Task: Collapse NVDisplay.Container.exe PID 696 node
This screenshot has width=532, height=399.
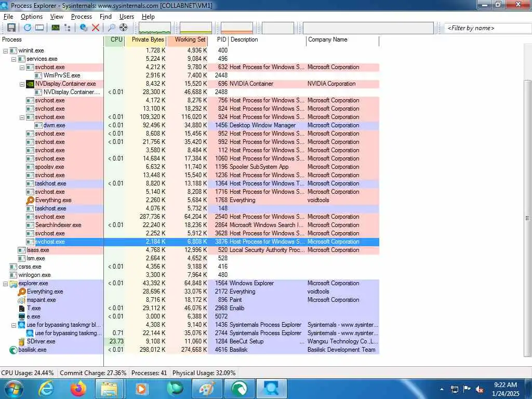Action: pyautogui.click(x=22, y=84)
